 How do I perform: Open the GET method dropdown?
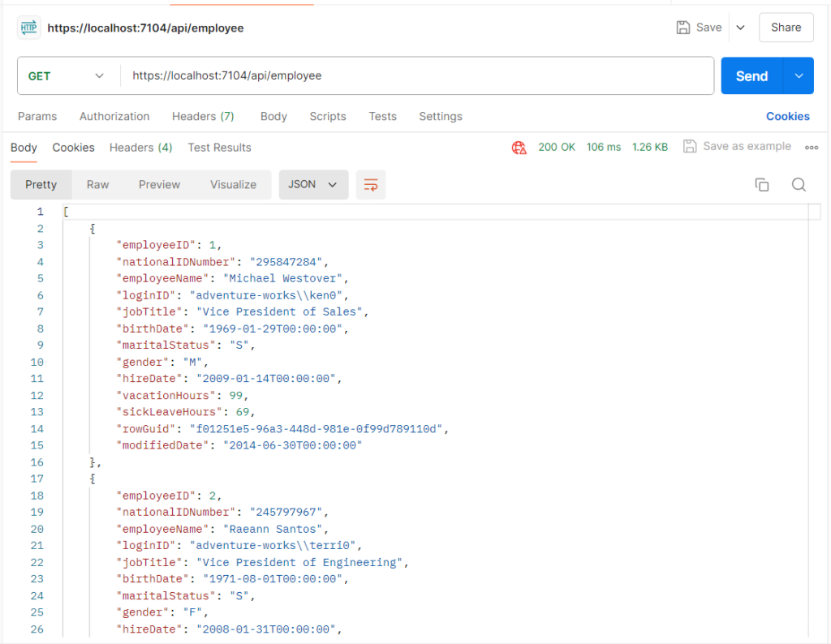tap(67, 75)
